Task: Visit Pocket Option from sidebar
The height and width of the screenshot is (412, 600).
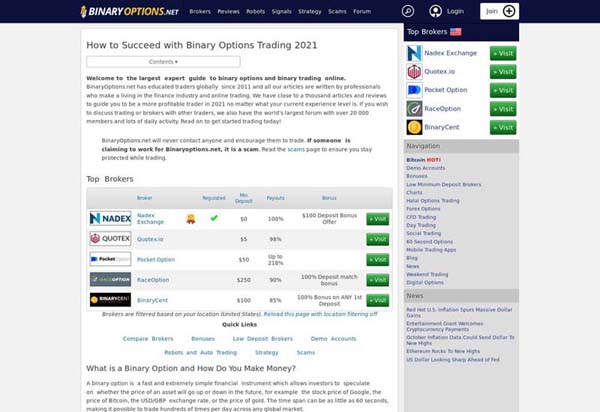Action: coord(503,90)
